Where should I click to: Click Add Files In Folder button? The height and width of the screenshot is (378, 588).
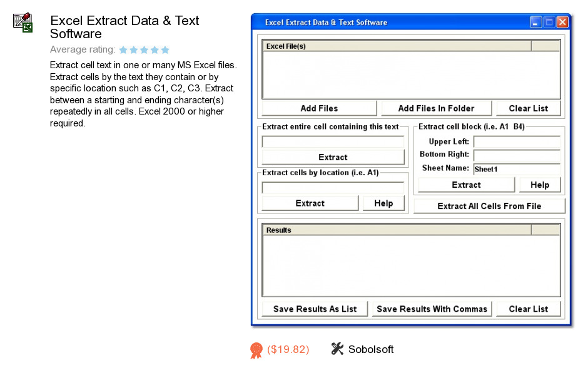tap(436, 108)
